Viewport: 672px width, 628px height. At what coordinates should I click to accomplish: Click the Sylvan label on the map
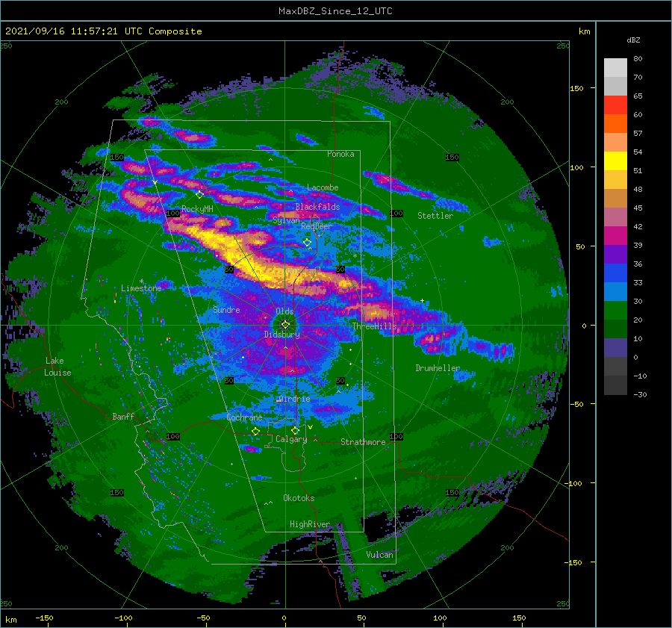click(286, 220)
